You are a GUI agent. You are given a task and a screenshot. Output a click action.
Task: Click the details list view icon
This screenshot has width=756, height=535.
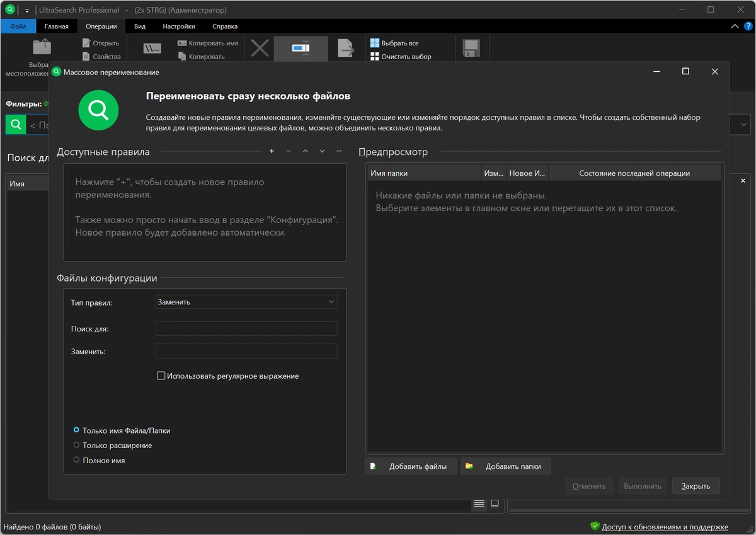(x=479, y=503)
